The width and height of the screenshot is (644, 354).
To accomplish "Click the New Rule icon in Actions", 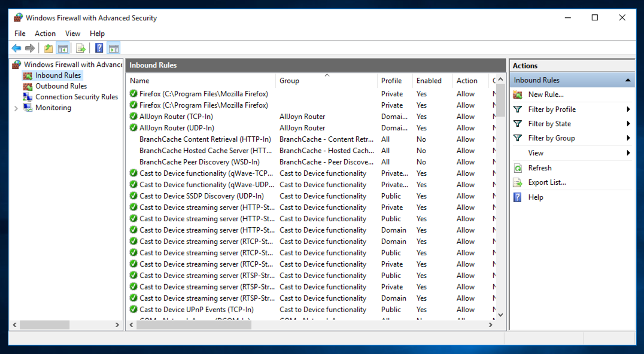I will click(x=518, y=94).
